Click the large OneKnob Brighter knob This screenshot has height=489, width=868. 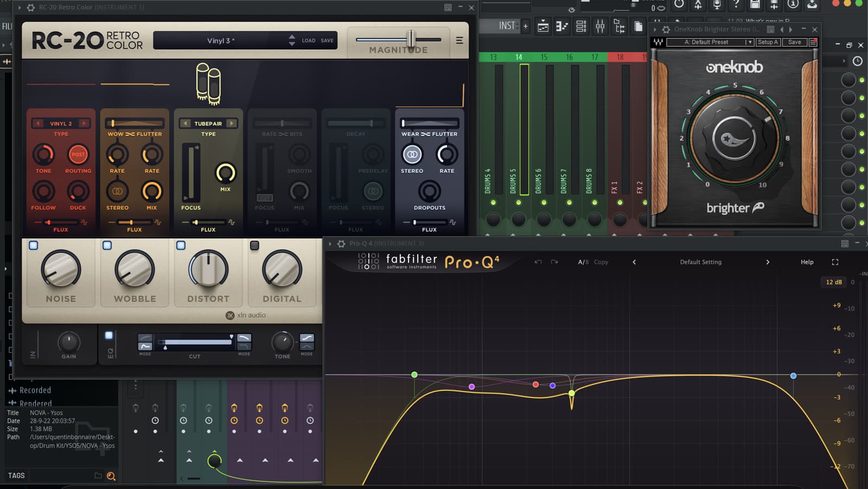pos(735,138)
